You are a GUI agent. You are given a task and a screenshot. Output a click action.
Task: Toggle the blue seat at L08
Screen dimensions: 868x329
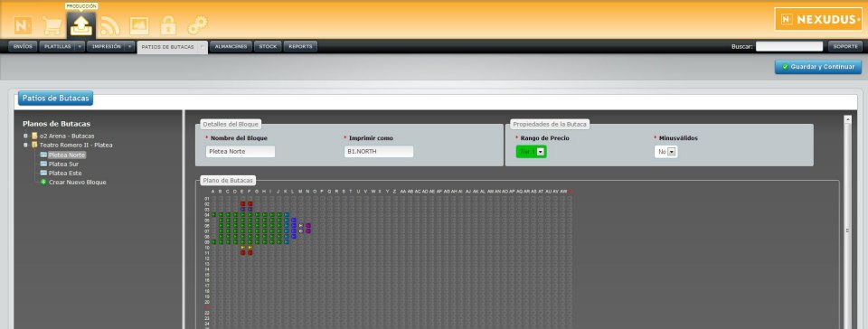[294, 237]
